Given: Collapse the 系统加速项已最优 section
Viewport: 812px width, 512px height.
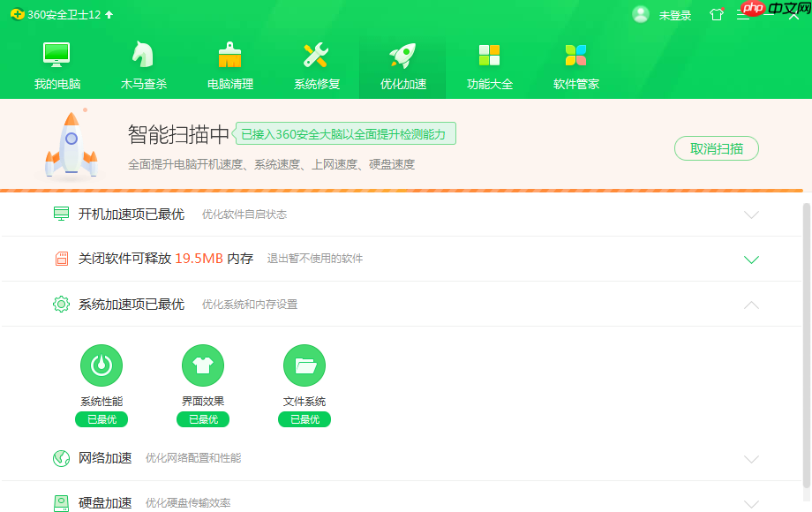Looking at the screenshot, I should click(x=751, y=305).
